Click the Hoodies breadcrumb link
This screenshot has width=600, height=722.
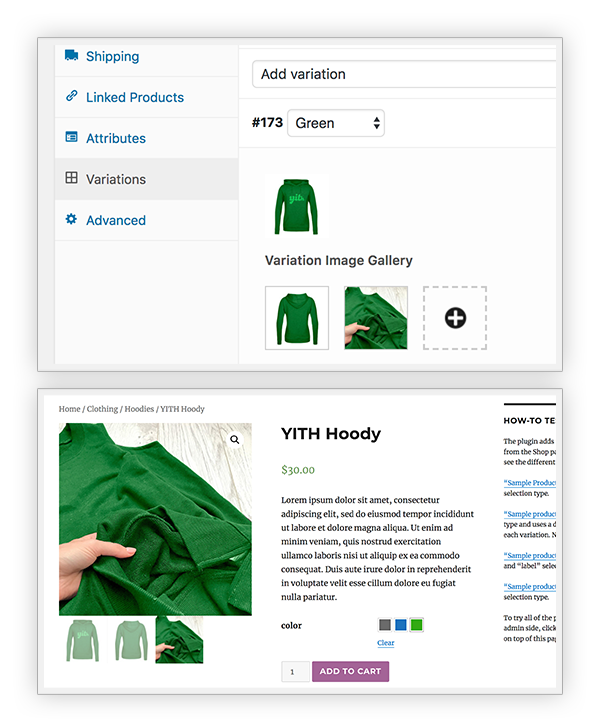click(x=139, y=409)
